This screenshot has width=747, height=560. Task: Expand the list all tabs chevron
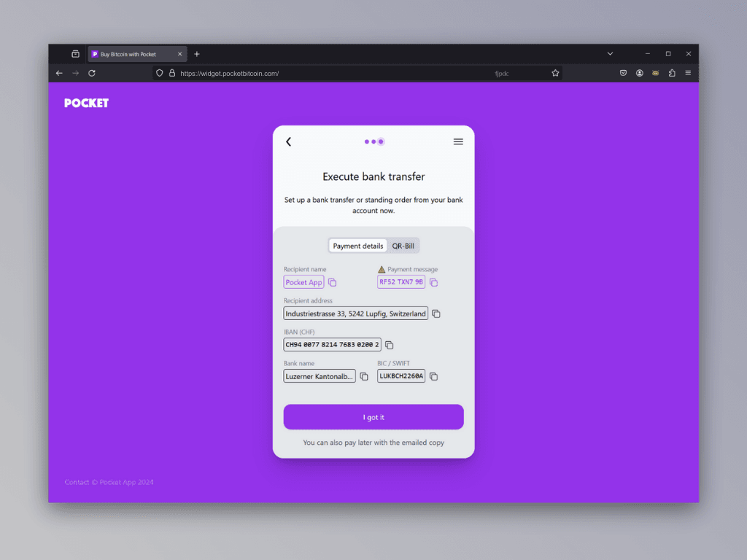(610, 54)
